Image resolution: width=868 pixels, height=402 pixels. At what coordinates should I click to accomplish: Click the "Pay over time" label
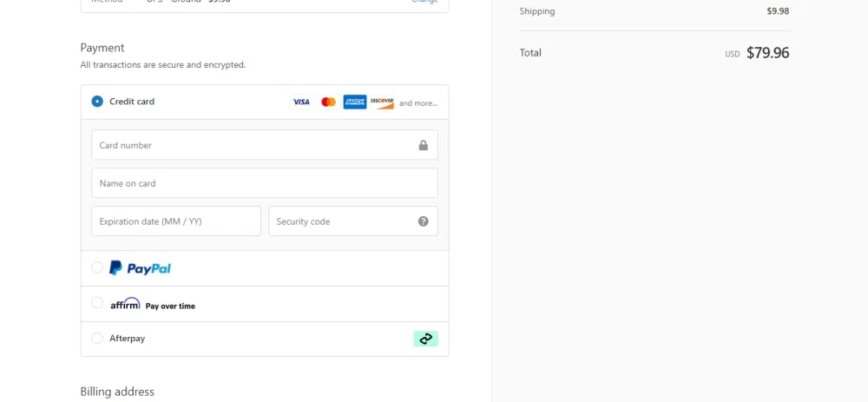170,306
